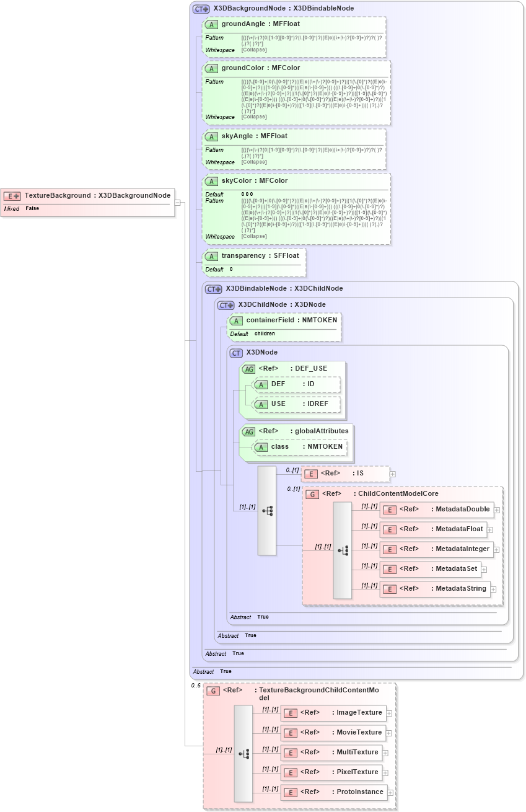Click the MultiTexture element icon
The image size is (526, 812).
(291, 753)
